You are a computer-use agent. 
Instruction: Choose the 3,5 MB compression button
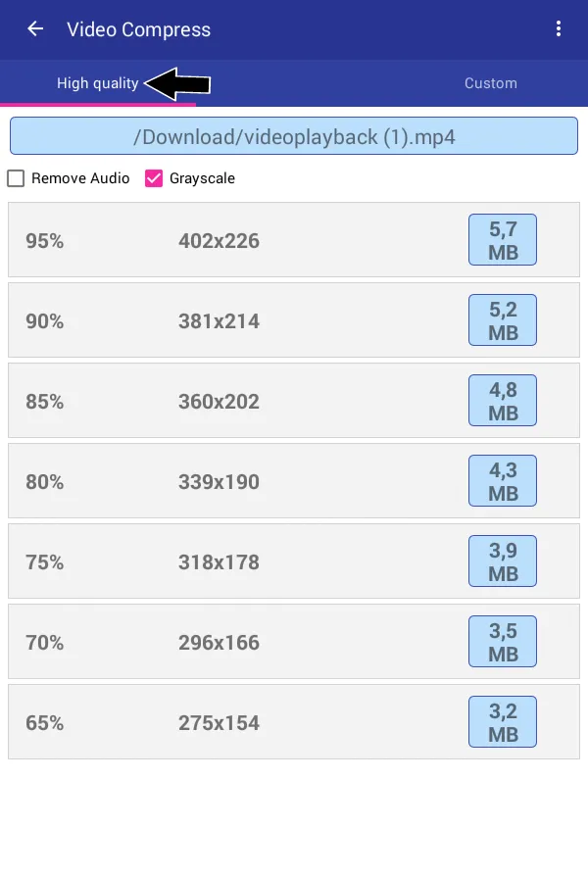tap(503, 642)
